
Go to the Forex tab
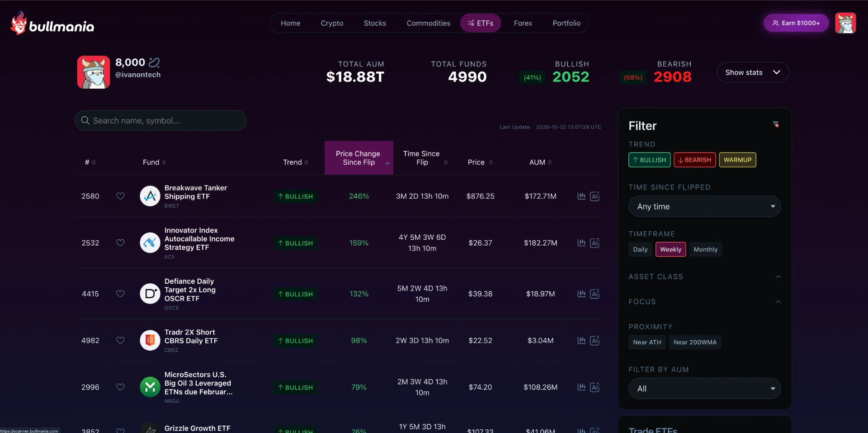(523, 23)
